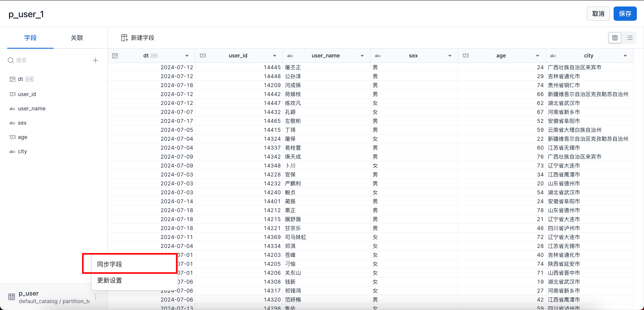This screenshot has width=644, height=310.
Task: Switch to grid table view
Action: [x=615, y=38]
